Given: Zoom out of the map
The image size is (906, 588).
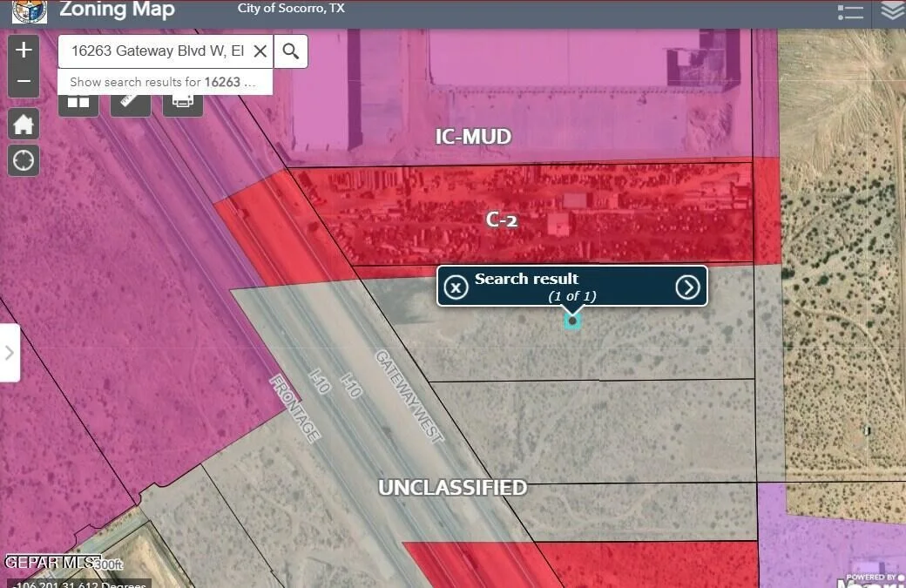Looking at the screenshot, I should click(x=24, y=81).
